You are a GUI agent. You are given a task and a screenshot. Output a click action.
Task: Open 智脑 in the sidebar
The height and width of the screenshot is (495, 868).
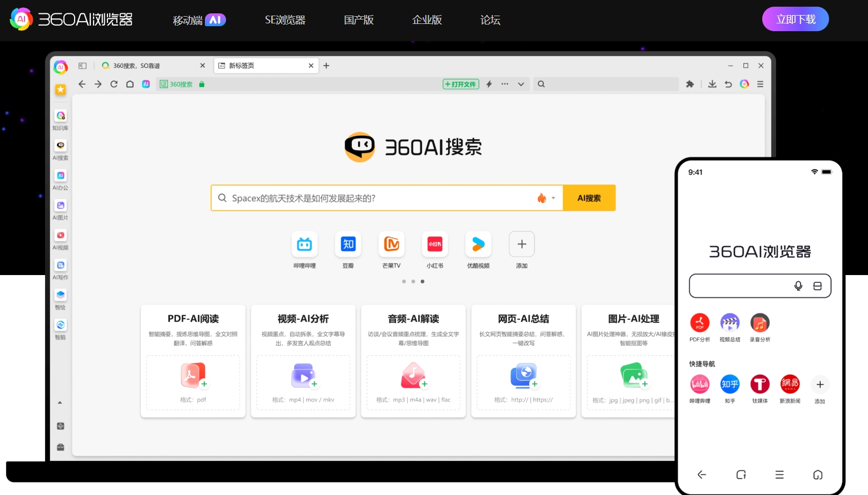pyautogui.click(x=61, y=330)
